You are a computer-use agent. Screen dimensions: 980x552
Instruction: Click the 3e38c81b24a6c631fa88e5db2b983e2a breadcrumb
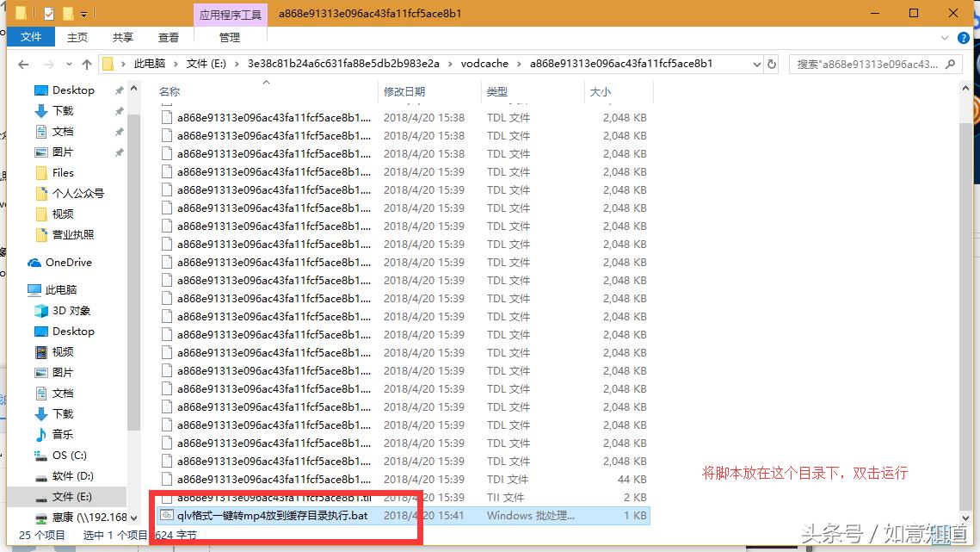point(343,63)
